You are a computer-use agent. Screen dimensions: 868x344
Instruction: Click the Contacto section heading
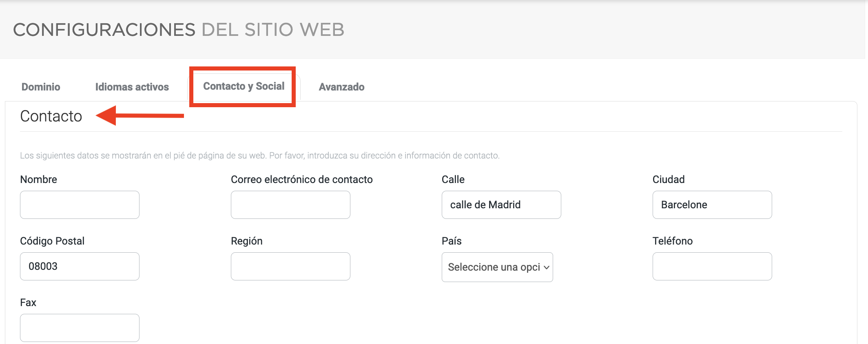pos(51,116)
